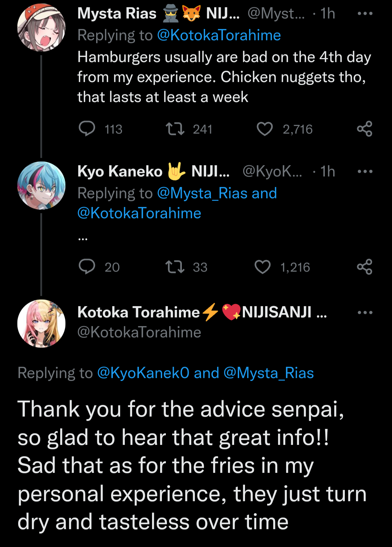Share Kyo Kaneko's tweet

[364, 267]
